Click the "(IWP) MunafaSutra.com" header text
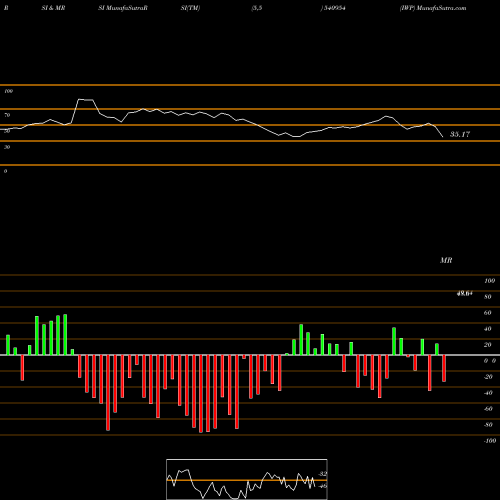500x500 pixels. (433, 8)
